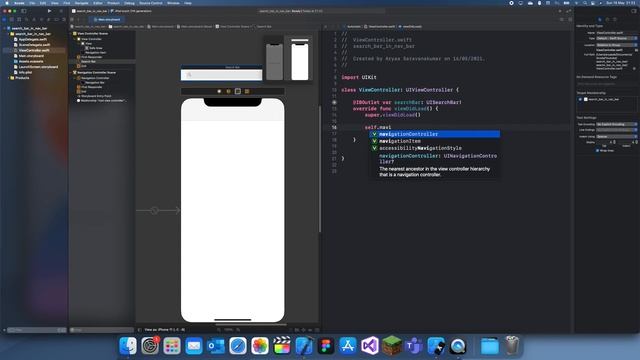The image size is (640, 360).
Task: Expand the Products folder
Action: [x=9, y=78]
